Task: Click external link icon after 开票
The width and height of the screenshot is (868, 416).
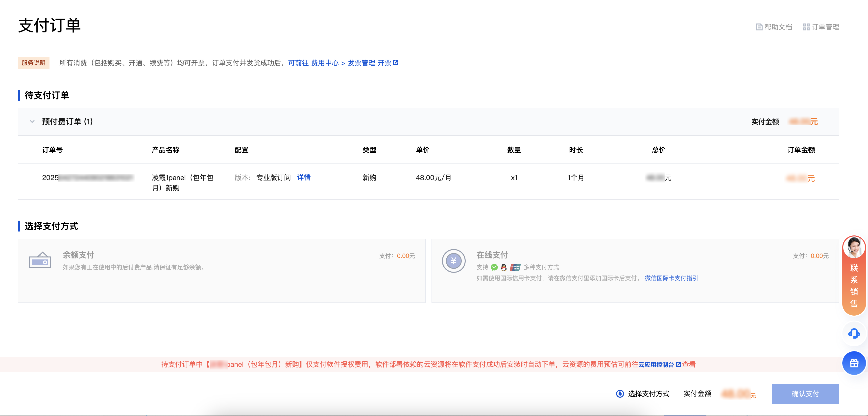Action: click(x=396, y=63)
